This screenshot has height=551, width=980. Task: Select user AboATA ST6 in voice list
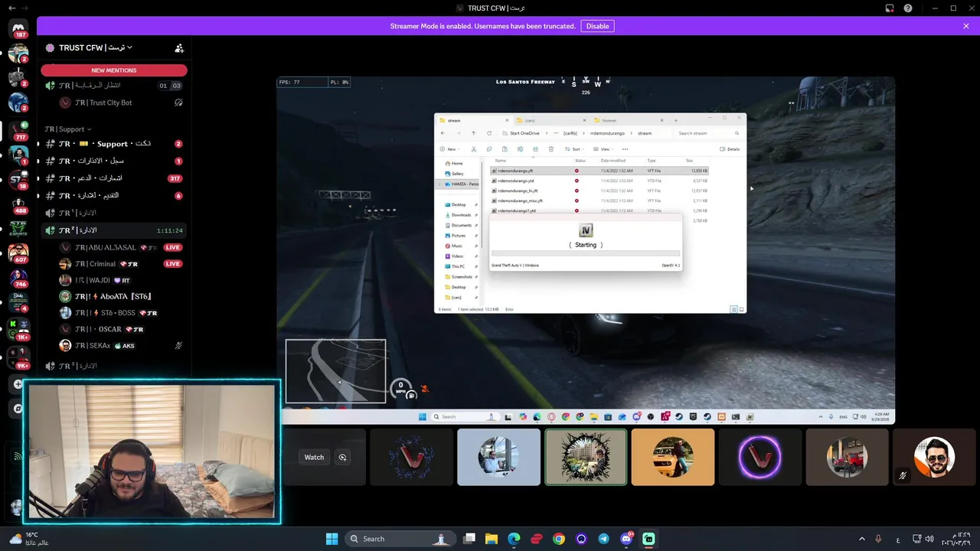coord(121,296)
